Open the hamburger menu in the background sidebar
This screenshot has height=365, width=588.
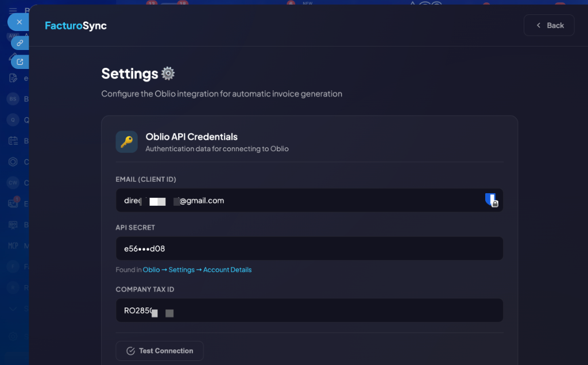click(13, 10)
